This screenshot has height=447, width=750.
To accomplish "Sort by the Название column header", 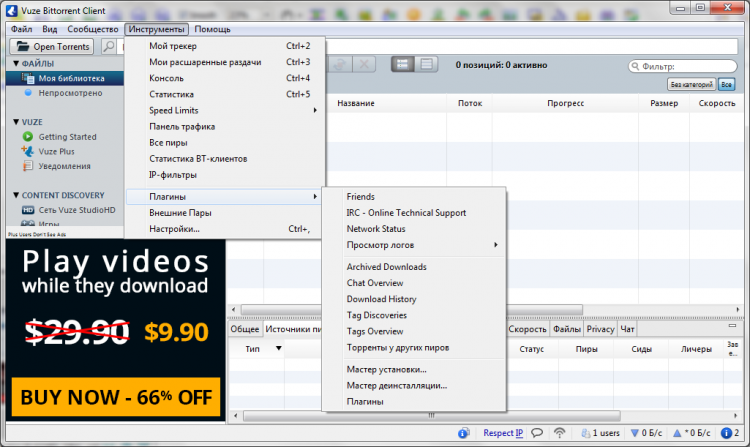I will tap(356, 103).
